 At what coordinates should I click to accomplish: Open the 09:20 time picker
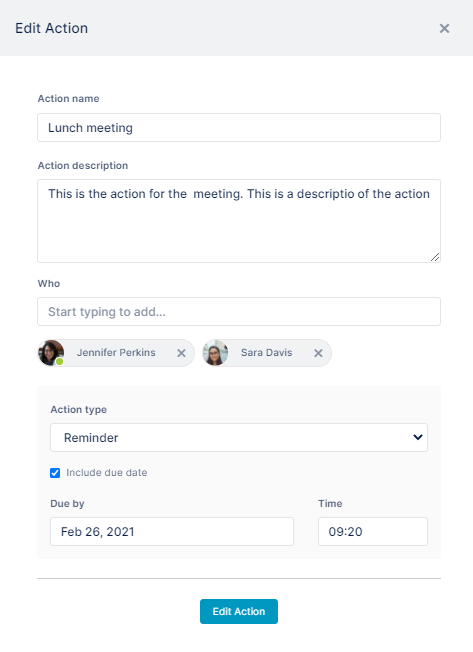[x=373, y=531]
